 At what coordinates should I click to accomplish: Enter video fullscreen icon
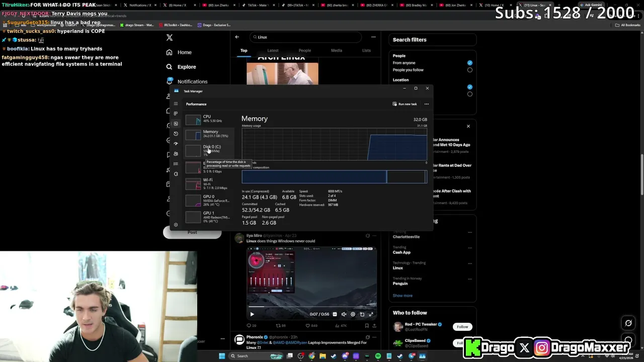point(371,314)
